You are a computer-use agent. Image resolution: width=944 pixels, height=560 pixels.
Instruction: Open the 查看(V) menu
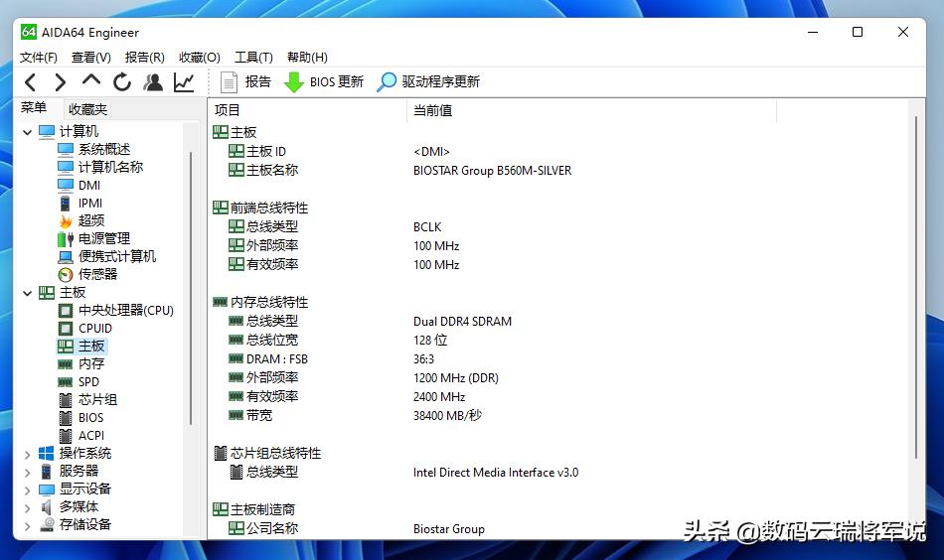(x=90, y=58)
